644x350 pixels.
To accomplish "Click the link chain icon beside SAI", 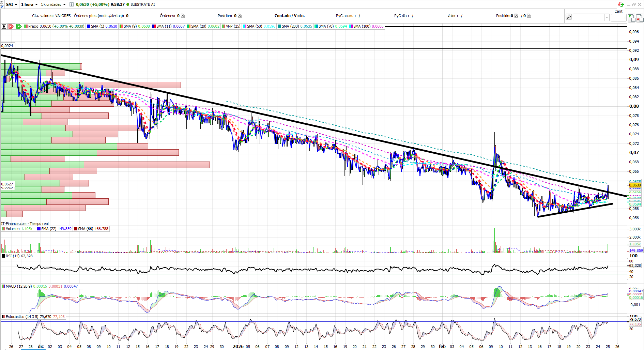I will pos(2,5).
